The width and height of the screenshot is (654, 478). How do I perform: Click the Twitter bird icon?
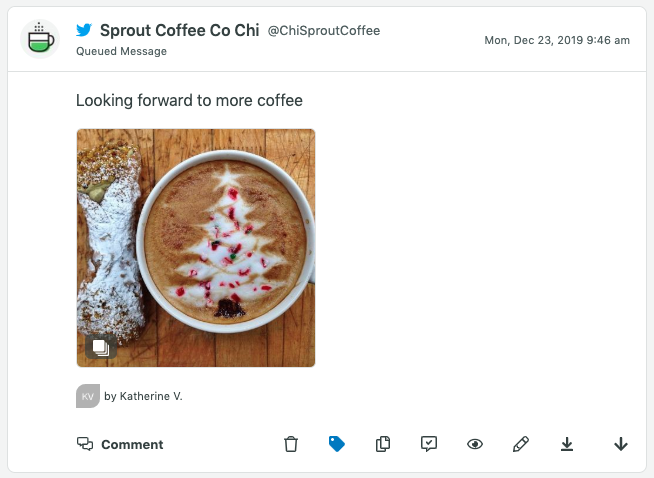tap(84, 30)
